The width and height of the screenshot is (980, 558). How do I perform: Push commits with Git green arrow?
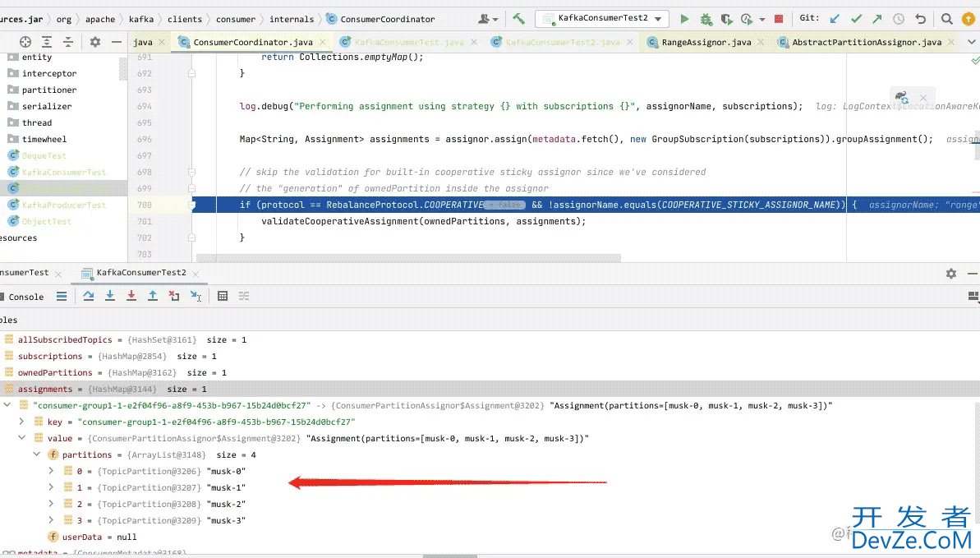click(876, 19)
